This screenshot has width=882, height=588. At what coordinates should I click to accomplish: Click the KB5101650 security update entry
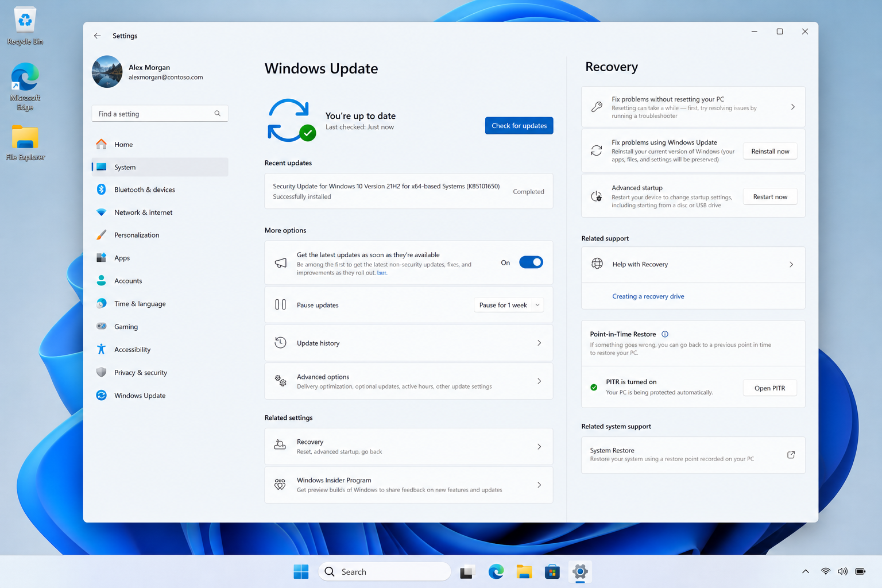coord(409,191)
